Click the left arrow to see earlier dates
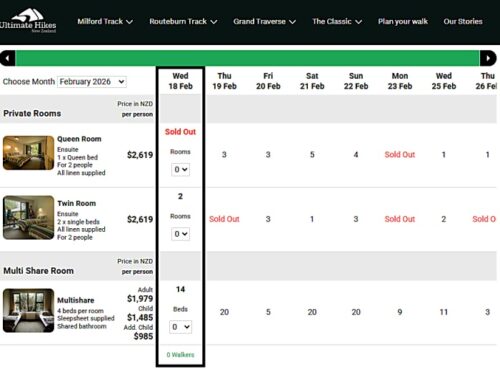The height and width of the screenshot is (369, 500). (7, 58)
